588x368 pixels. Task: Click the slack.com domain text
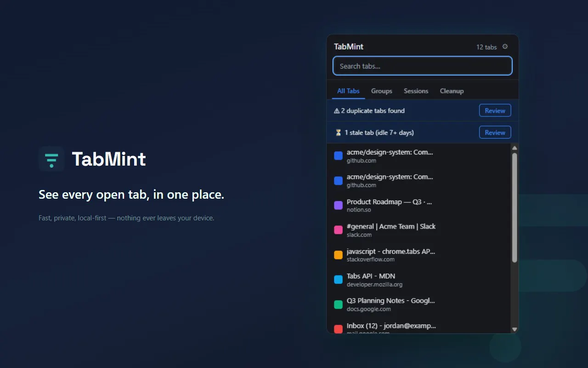(x=359, y=235)
